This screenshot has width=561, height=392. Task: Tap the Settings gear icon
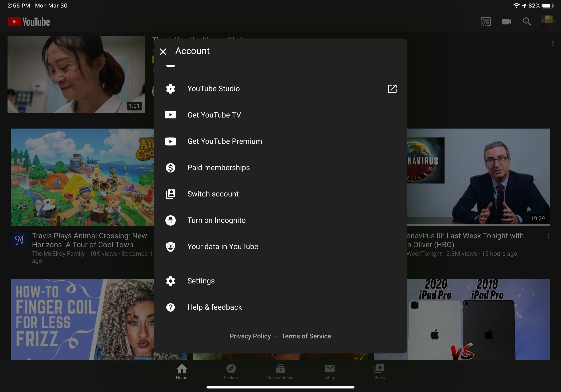tap(170, 281)
